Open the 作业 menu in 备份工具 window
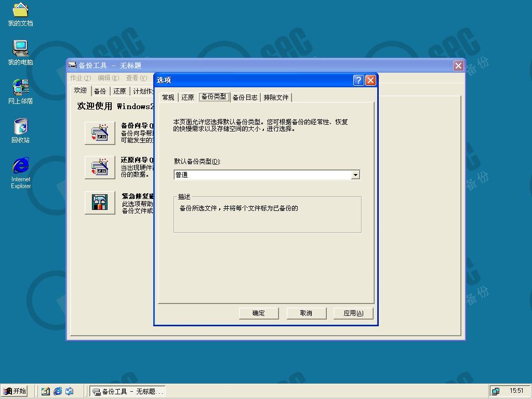 [x=81, y=78]
